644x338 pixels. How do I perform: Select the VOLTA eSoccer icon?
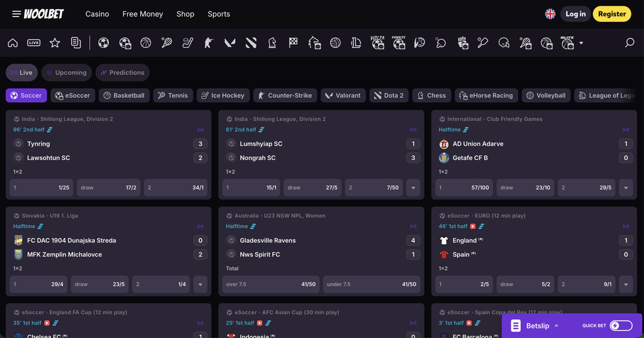[x=377, y=42]
